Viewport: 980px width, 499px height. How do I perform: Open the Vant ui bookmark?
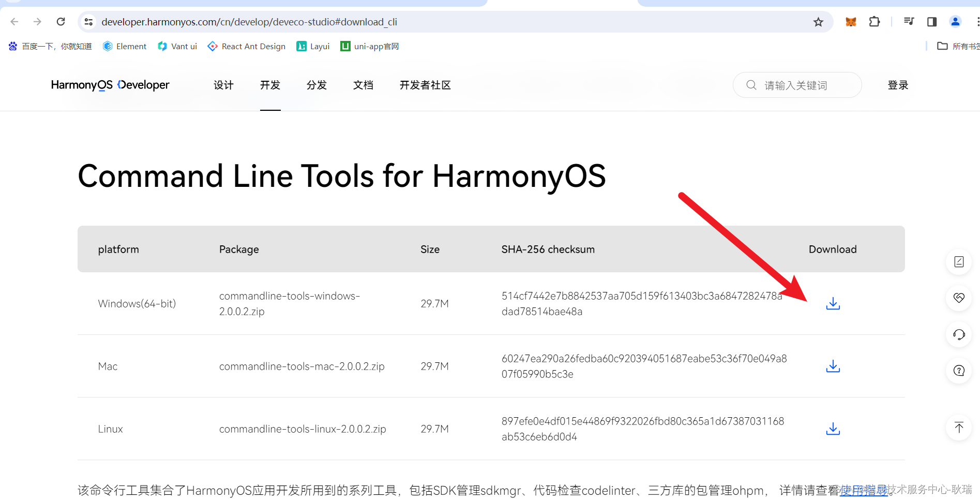(177, 46)
